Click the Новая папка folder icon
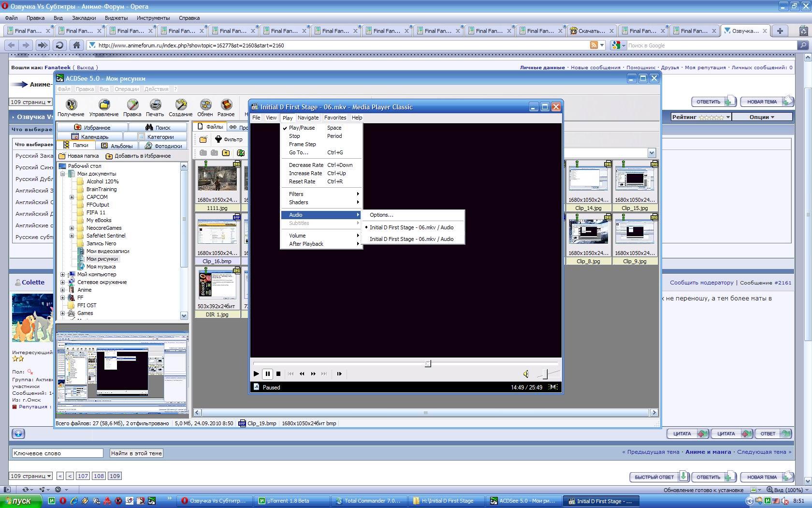The width and height of the screenshot is (812, 508). pos(62,156)
